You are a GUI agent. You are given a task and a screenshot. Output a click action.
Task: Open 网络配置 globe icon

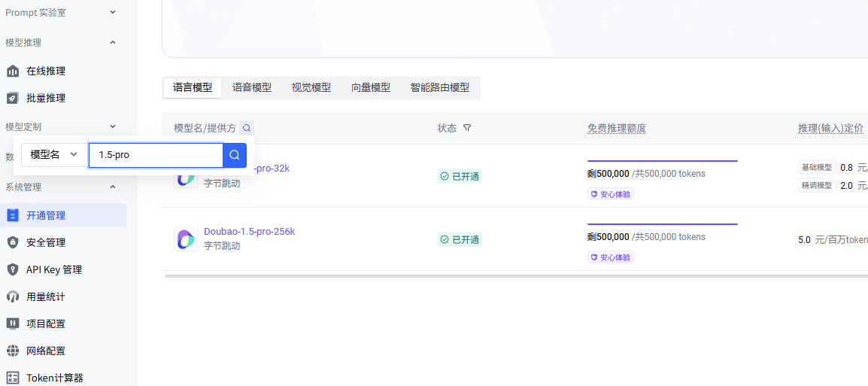click(12, 351)
